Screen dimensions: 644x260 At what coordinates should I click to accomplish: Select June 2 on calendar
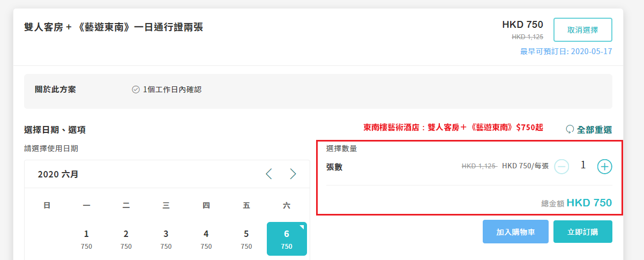click(126, 239)
